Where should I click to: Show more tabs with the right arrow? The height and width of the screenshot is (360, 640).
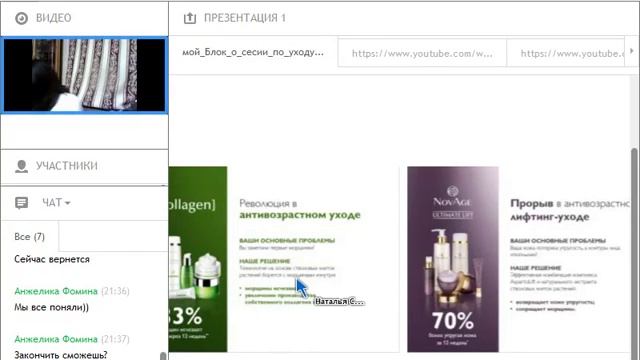tap(632, 51)
